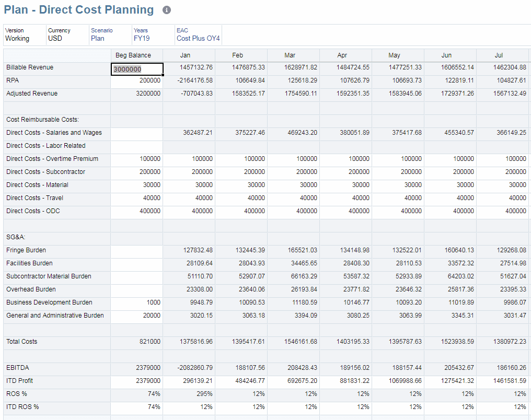Open the EAC Cost Plus OY4 selector

point(198,34)
